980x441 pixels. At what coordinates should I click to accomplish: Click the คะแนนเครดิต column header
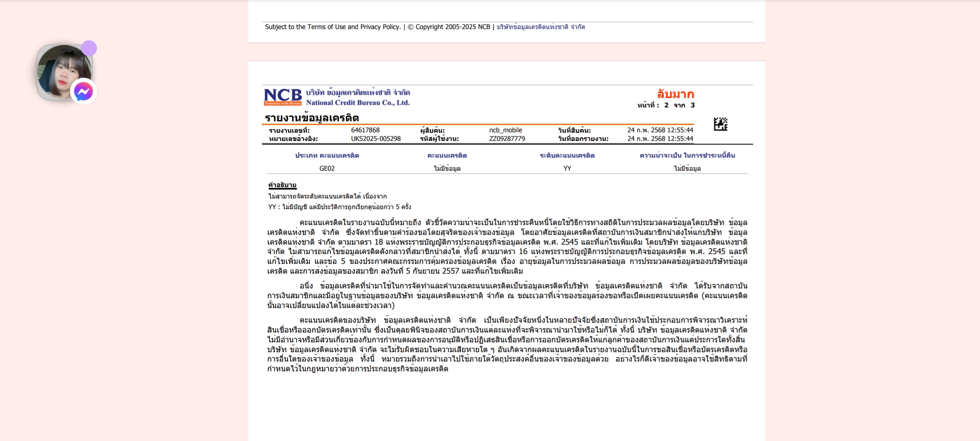coord(447,156)
